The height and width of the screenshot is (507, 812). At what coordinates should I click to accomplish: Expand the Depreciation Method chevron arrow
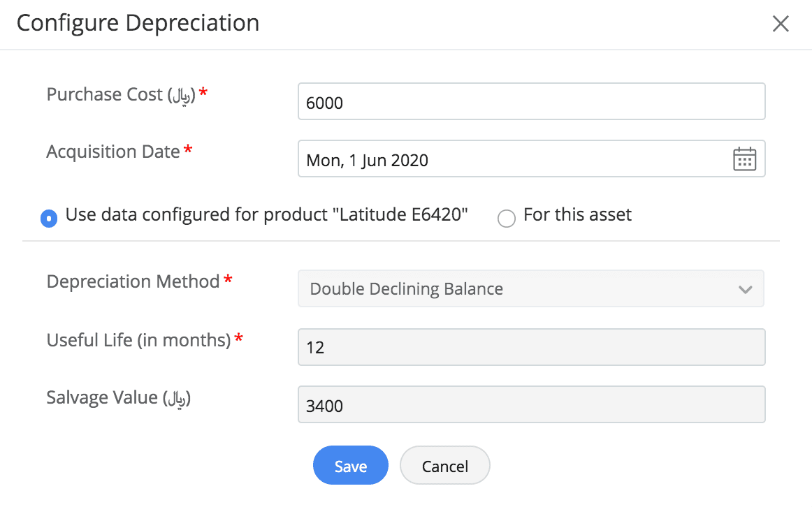tap(745, 289)
